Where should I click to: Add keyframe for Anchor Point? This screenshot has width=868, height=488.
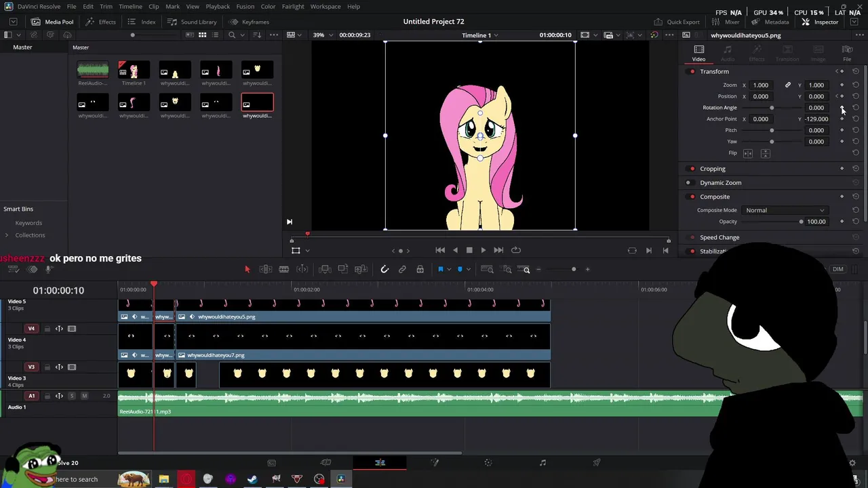pos(842,119)
